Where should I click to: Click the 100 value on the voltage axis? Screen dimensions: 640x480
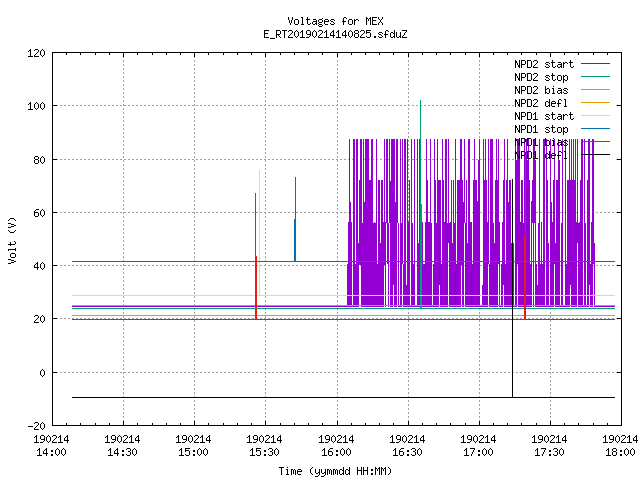coord(36,106)
